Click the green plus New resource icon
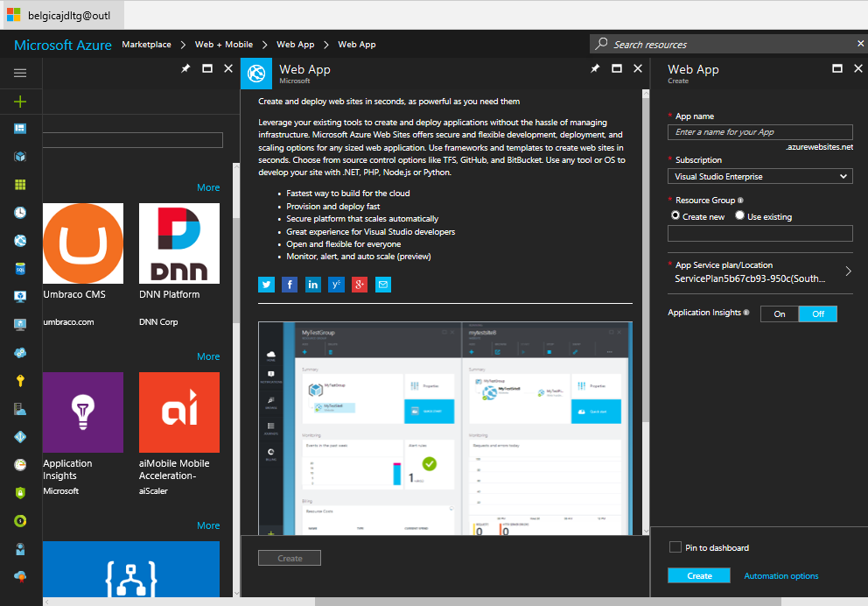This screenshot has height=606, width=868. 20,102
